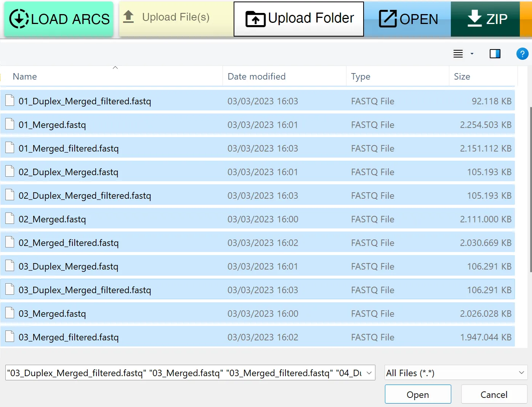Click the vertical scrollbar of file list
This screenshot has height=407, width=532.
coord(530,190)
